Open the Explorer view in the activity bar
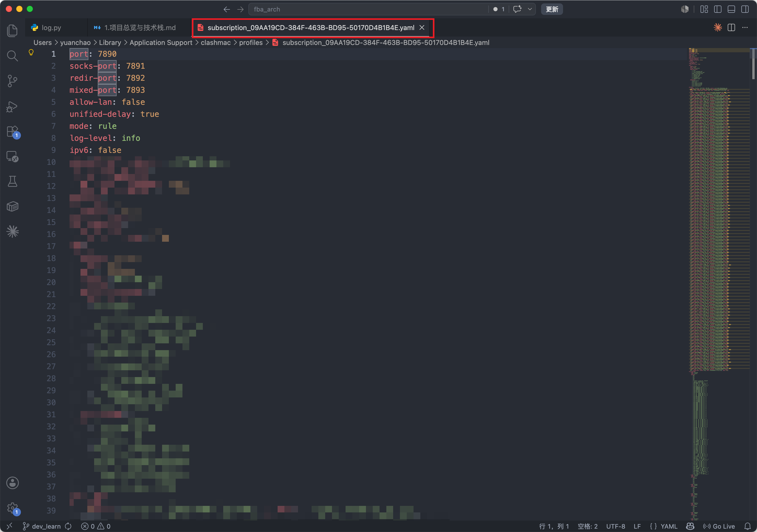This screenshot has height=532, width=757. [x=13, y=31]
